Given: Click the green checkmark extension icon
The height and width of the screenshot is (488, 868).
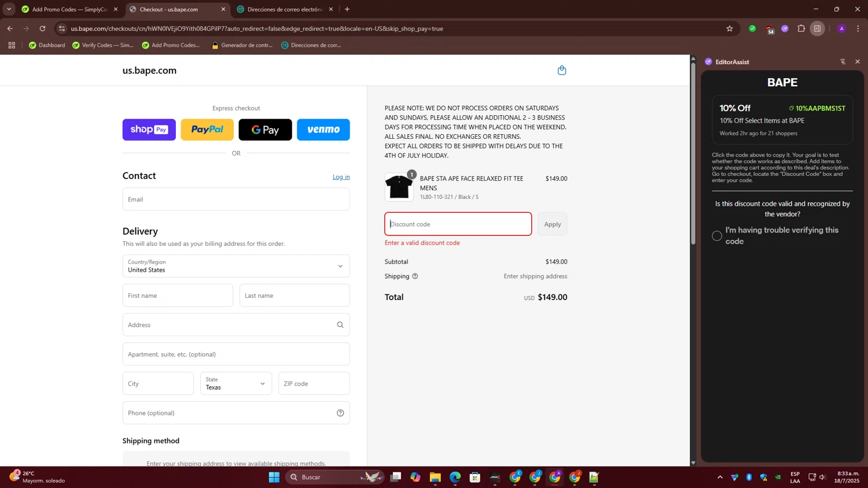Looking at the screenshot, I should 752,28.
